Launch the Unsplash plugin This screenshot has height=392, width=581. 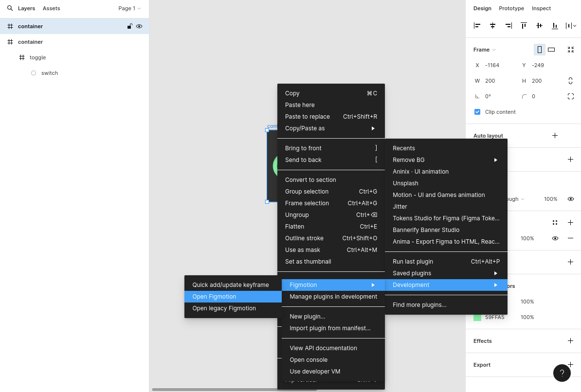point(446,183)
